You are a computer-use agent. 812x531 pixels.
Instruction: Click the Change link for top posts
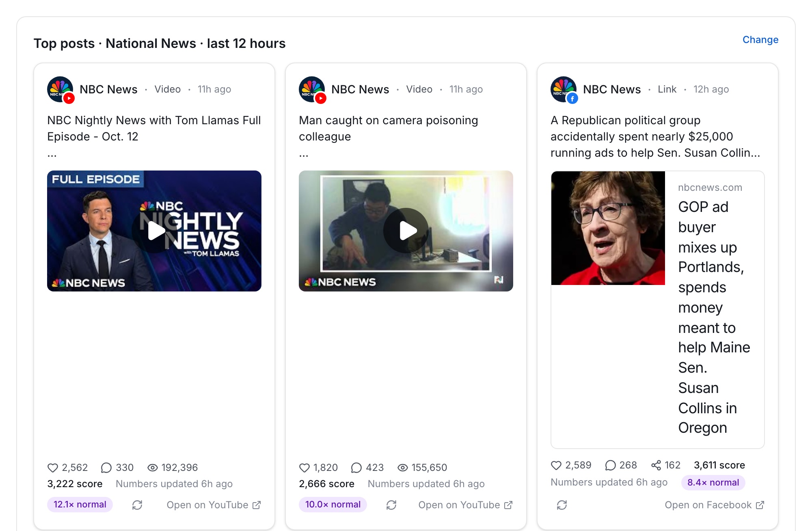[760, 40]
